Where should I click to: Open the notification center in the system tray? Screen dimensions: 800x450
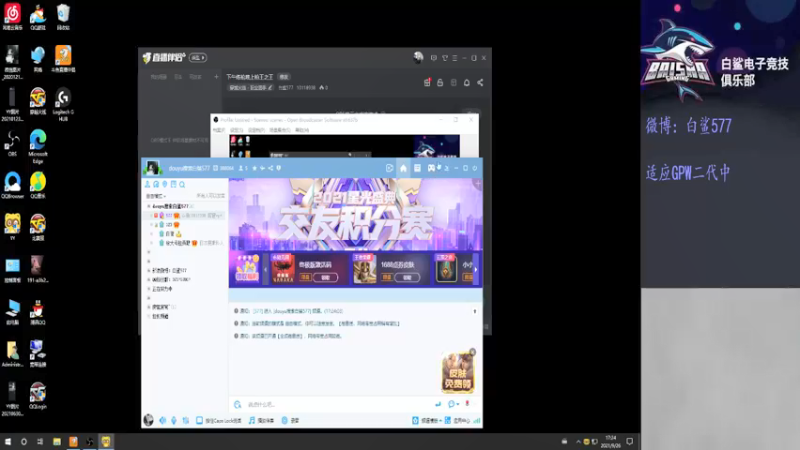(630, 442)
